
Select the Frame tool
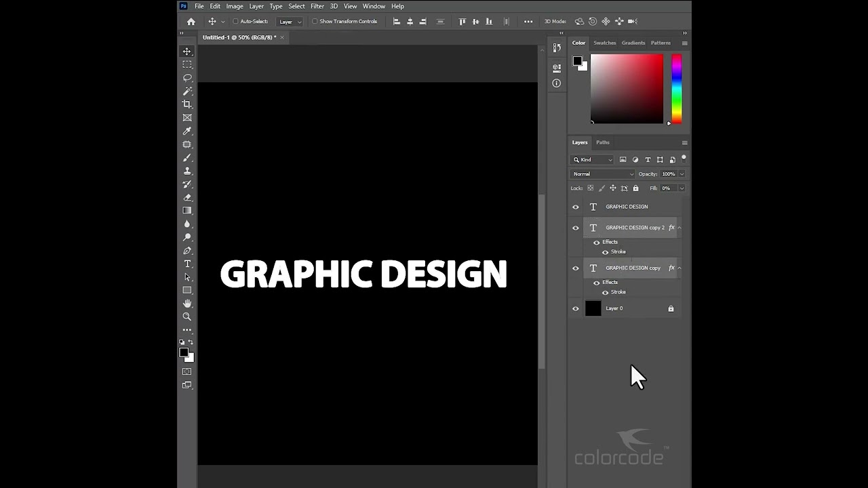coord(187,118)
